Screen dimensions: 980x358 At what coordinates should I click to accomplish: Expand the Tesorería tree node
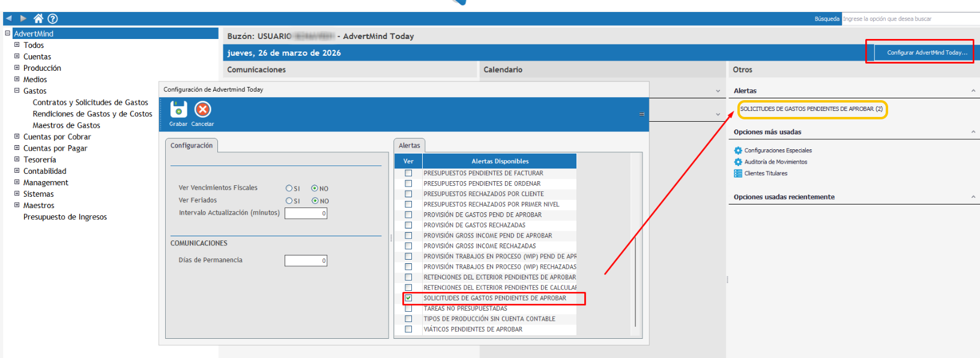[x=17, y=160]
